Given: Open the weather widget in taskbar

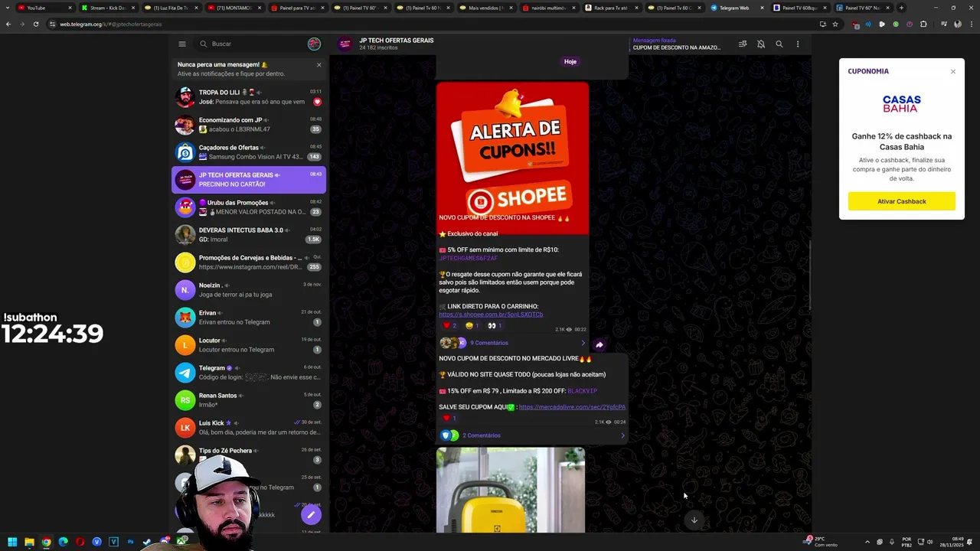Looking at the screenshot, I should pos(821,542).
